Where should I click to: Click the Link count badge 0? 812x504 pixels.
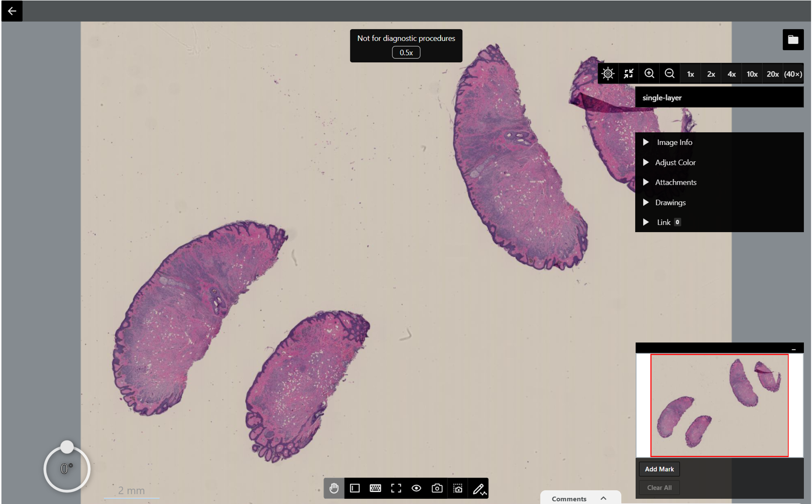tap(677, 222)
